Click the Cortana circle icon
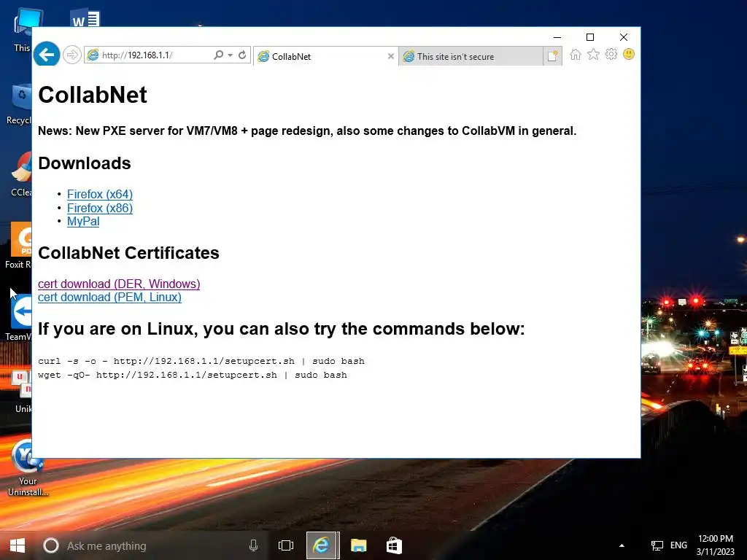 (x=51, y=545)
